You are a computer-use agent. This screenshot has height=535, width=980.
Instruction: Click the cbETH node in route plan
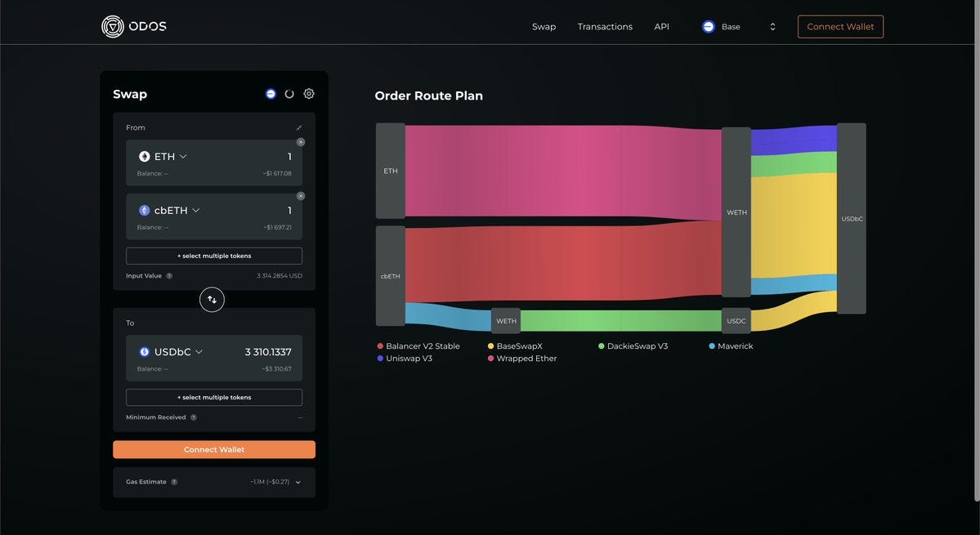tap(391, 276)
